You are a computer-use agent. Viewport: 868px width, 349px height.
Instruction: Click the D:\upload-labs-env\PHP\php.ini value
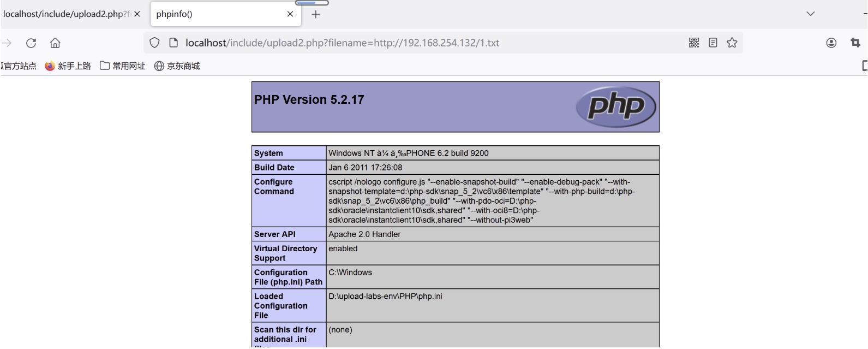tap(385, 297)
